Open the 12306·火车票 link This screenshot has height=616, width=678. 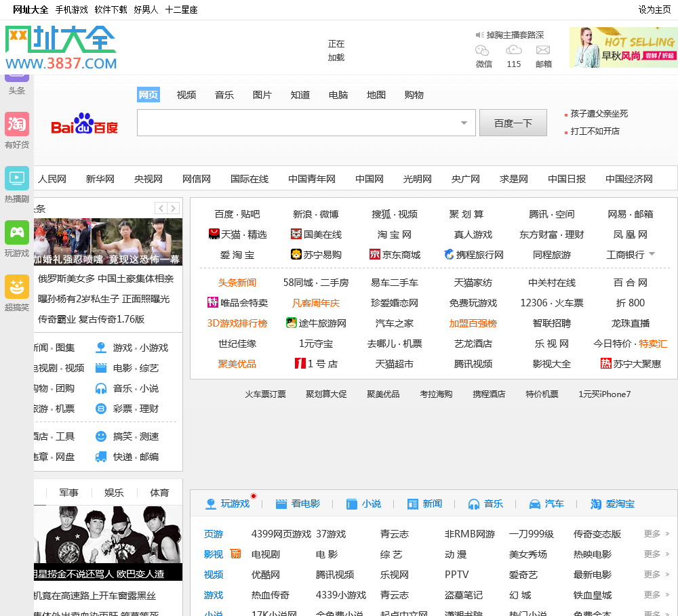click(552, 303)
